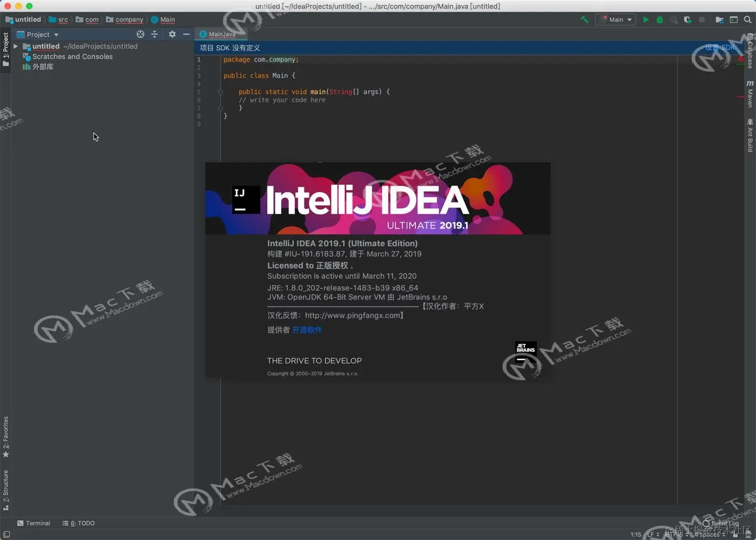
Task: Toggle the Maven tool window tab
Action: pos(750,94)
